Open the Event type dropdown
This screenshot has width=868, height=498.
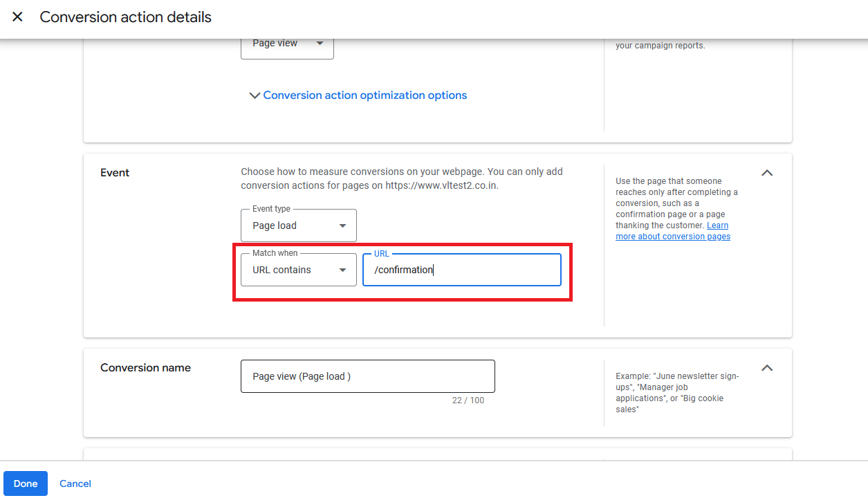[298, 226]
